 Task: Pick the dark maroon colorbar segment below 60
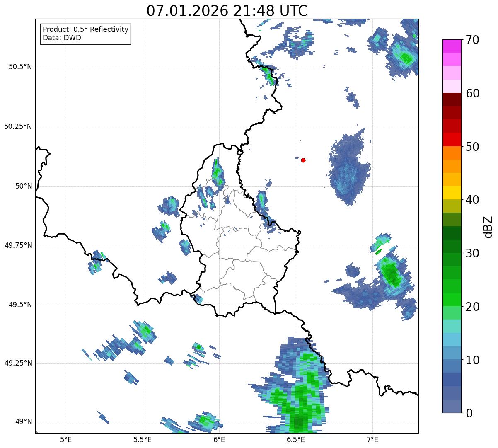tap(452, 99)
